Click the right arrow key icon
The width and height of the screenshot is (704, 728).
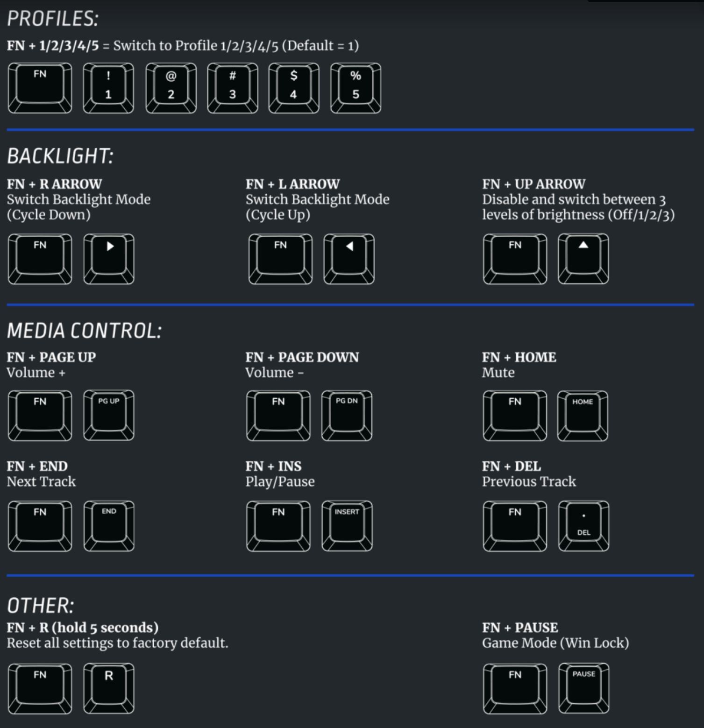point(109,259)
